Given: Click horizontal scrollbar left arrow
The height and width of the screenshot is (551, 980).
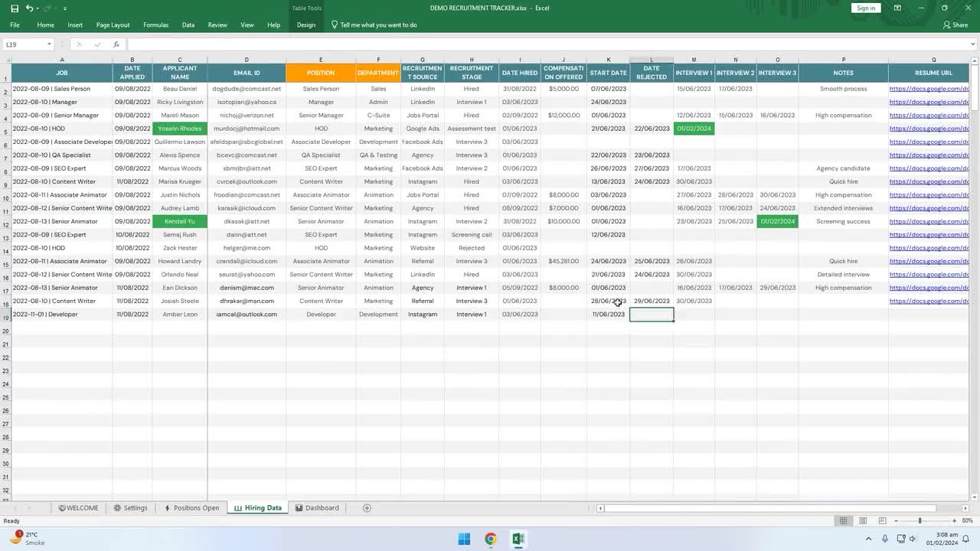Looking at the screenshot, I should coord(601,508).
